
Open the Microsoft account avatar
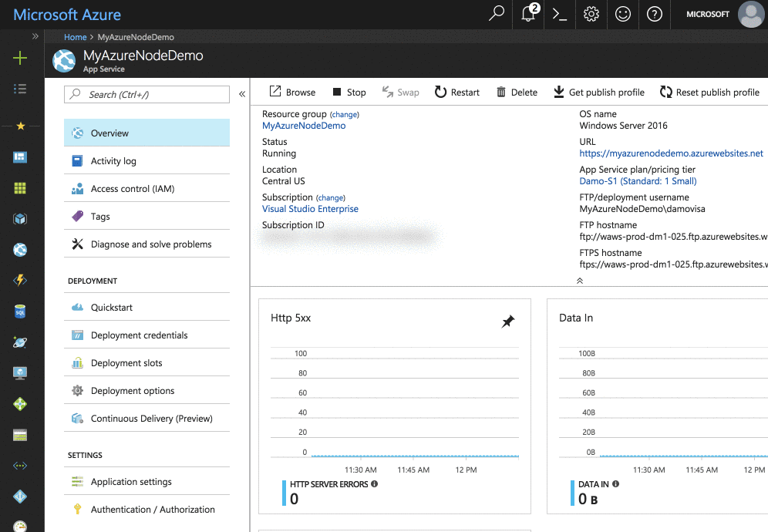[750, 14]
